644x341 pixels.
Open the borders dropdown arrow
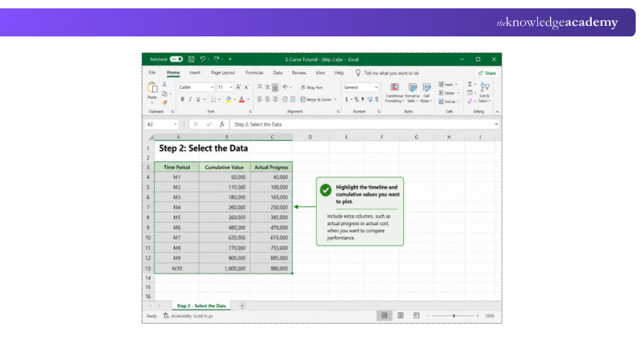click(x=219, y=99)
